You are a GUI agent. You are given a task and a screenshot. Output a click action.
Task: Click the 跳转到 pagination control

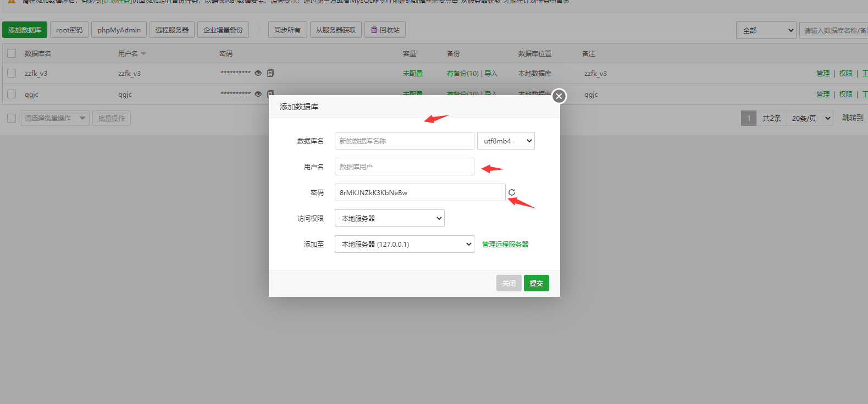tap(853, 118)
